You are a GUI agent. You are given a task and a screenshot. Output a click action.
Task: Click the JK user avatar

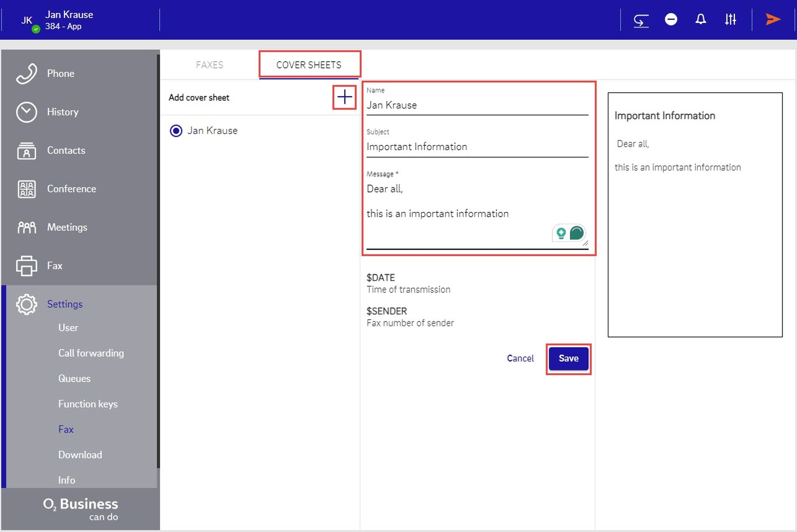[x=27, y=20]
